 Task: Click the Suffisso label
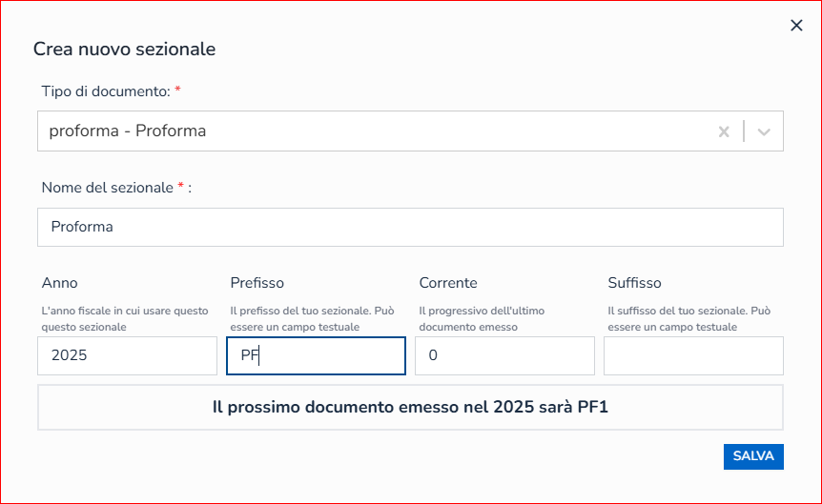(x=634, y=283)
